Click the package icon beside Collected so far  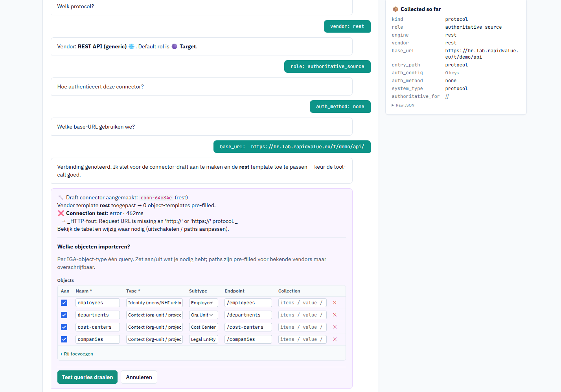click(x=395, y=9)
